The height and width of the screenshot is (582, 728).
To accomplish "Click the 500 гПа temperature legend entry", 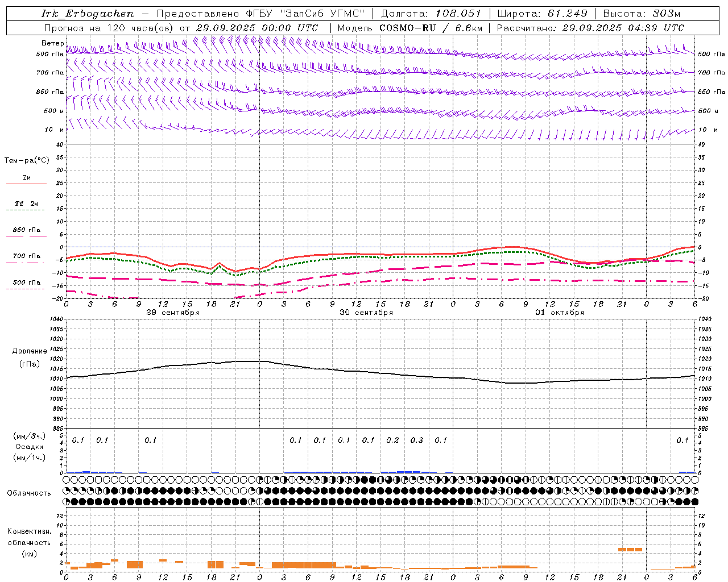I will 27,282.
